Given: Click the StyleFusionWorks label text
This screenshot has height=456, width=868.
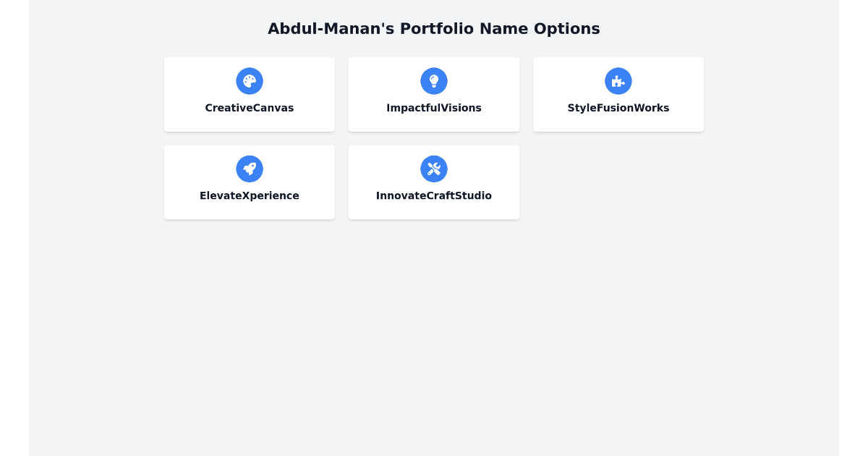Looking at the screenshot, I should pyautogui.click(x=618, y=108).
